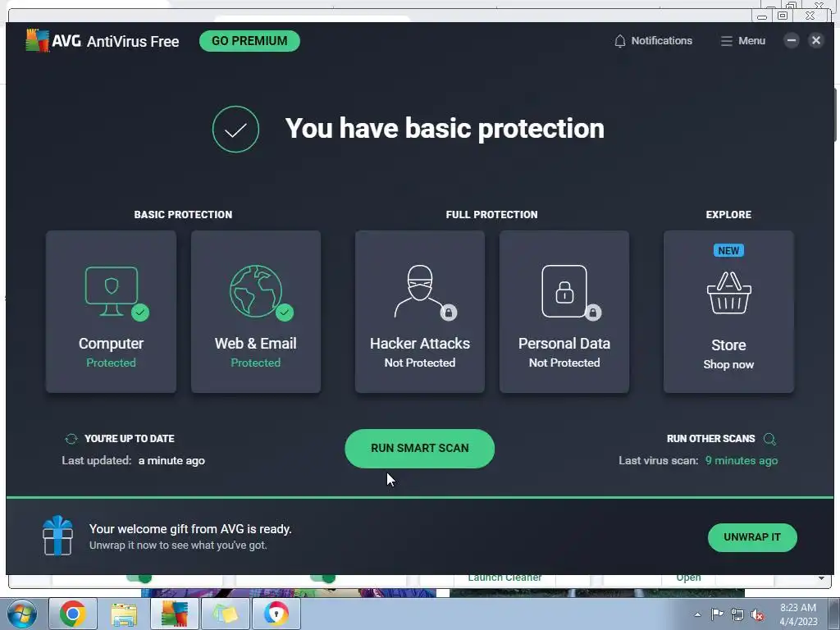The width and height of the screenshot is (840, 630).
Task: Click 'Your welcome gift from AVG is ready'
Action: click(190, 529)
